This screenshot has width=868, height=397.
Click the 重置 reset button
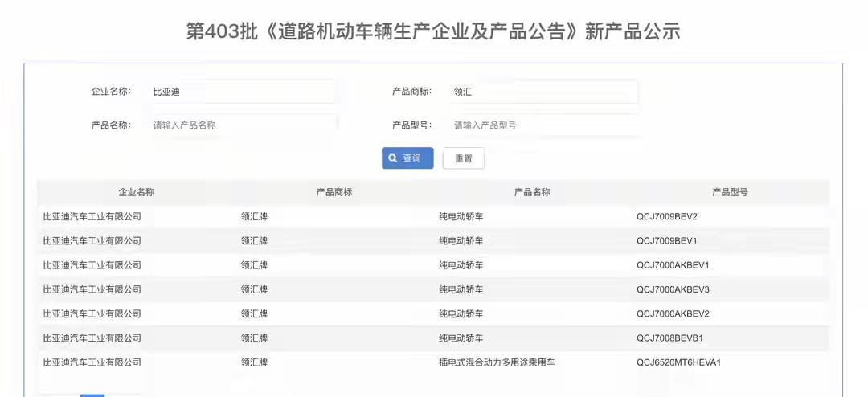coord(464,158)
